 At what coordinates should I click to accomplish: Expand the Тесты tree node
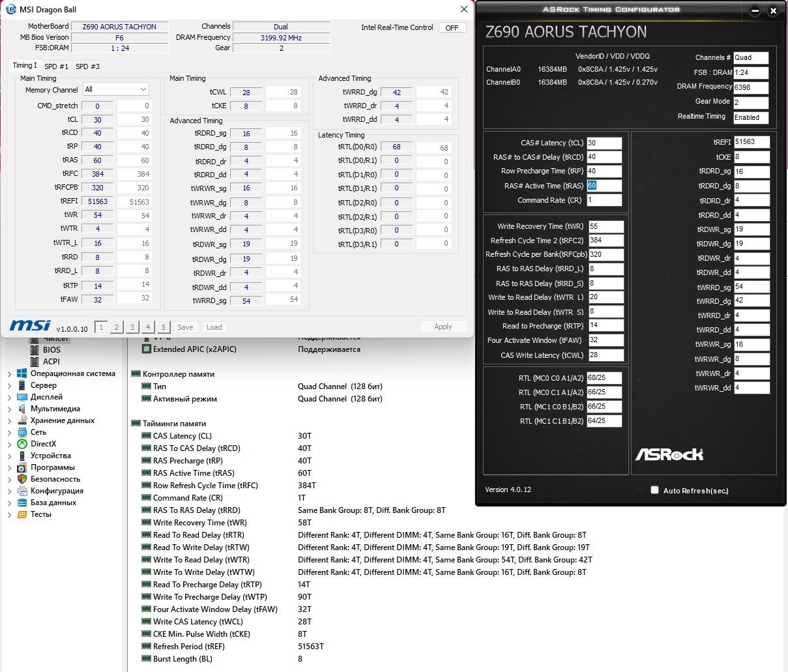tap(9, 515)
